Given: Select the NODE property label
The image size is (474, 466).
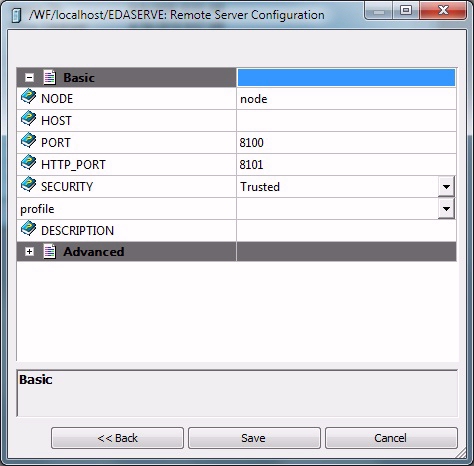Looking at the screenshot, I should [x=57, y=99].
